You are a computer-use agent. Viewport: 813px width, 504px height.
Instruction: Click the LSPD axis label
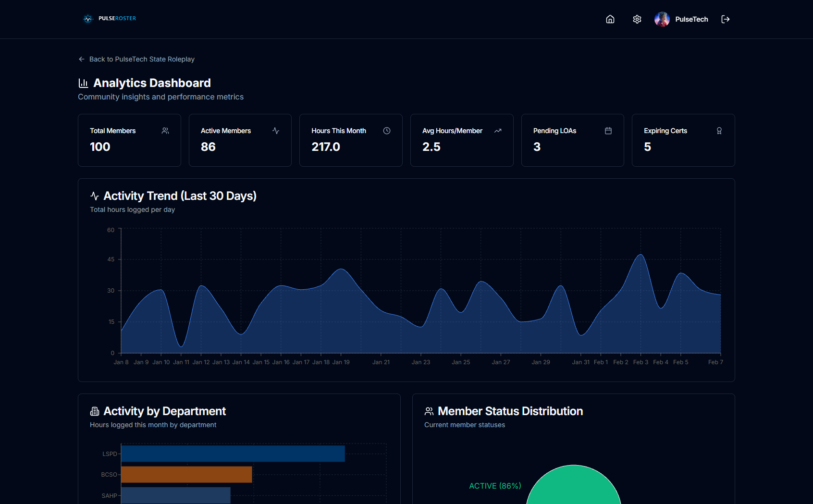[110, 454]
